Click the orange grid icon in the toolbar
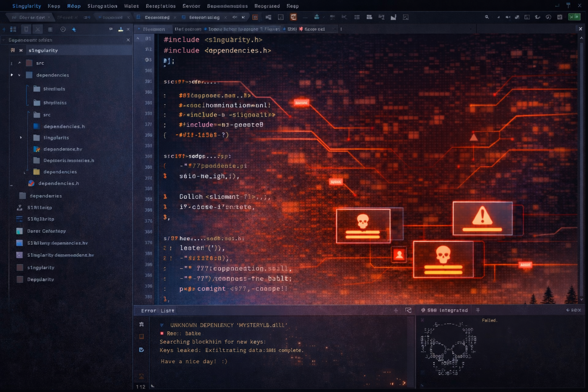Image resolution: width=588 pixels, height=392 pixels. pos(255,17)
